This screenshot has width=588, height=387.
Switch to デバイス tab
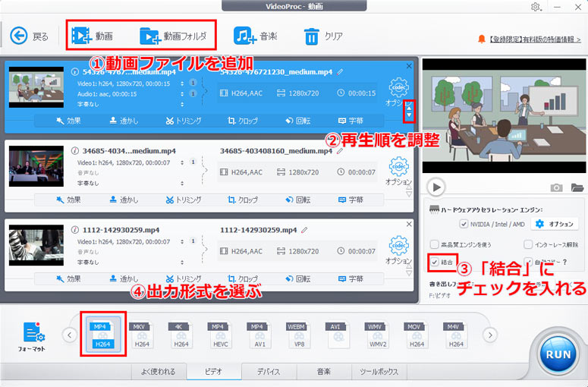[269, 371]
